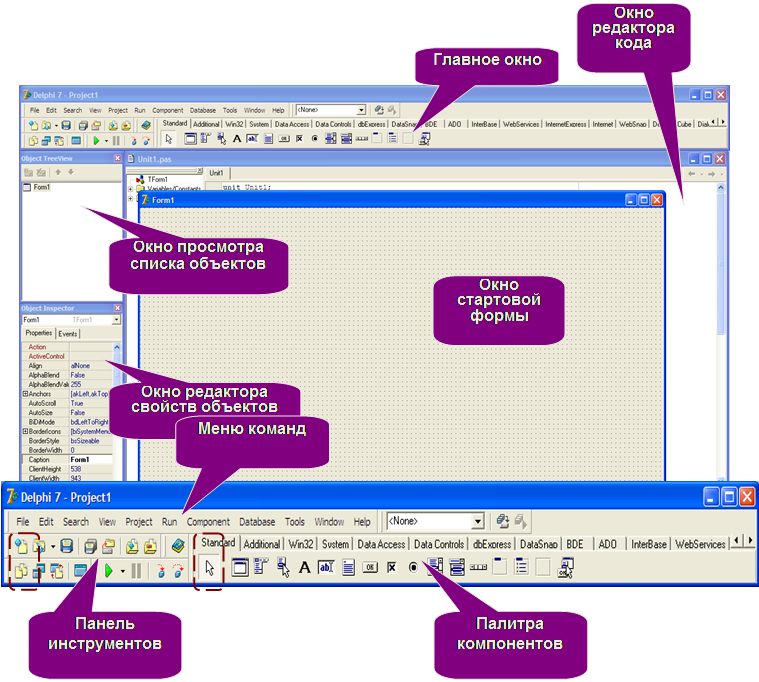Click Toggle Form/Unit icon in enlarged toolbar
The width and height of the screenshot is (759, 682).
(57, 571)
